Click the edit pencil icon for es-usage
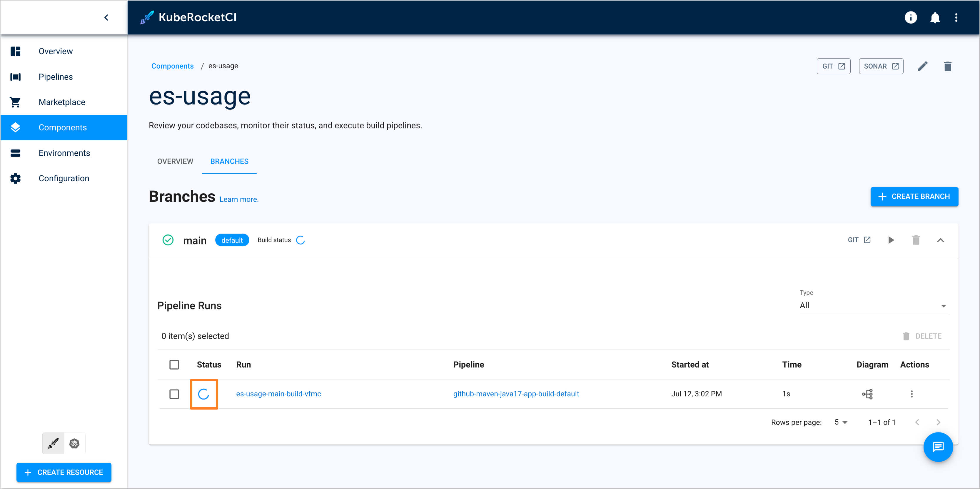 tap(923, 66)
